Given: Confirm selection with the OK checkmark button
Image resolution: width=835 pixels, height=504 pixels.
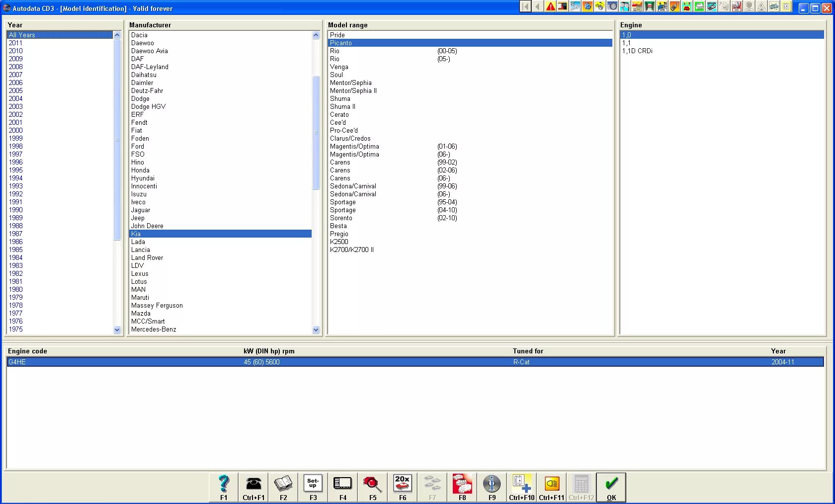Looking at the screenshot, I should pos(611,487).
